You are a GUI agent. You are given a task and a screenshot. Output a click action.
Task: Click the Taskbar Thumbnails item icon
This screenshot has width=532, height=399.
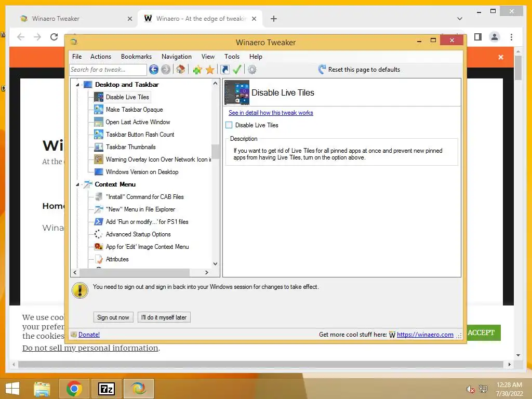(99, 147)
